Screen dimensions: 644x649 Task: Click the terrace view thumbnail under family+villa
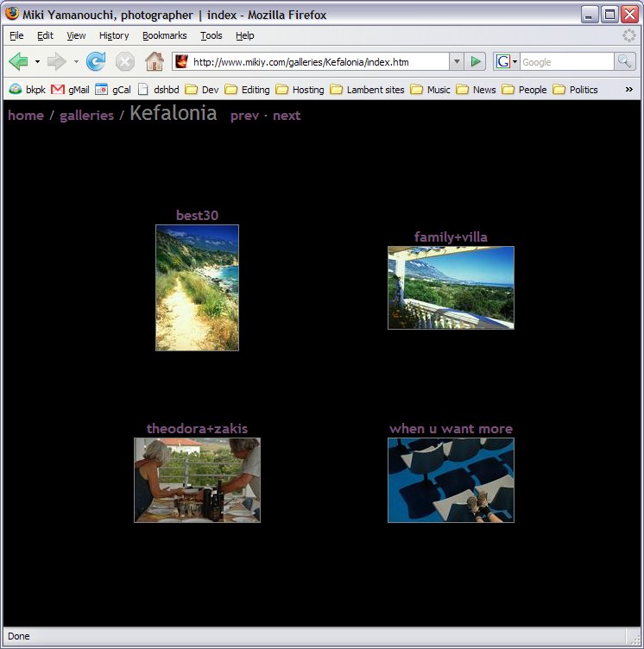coord(451,287)
